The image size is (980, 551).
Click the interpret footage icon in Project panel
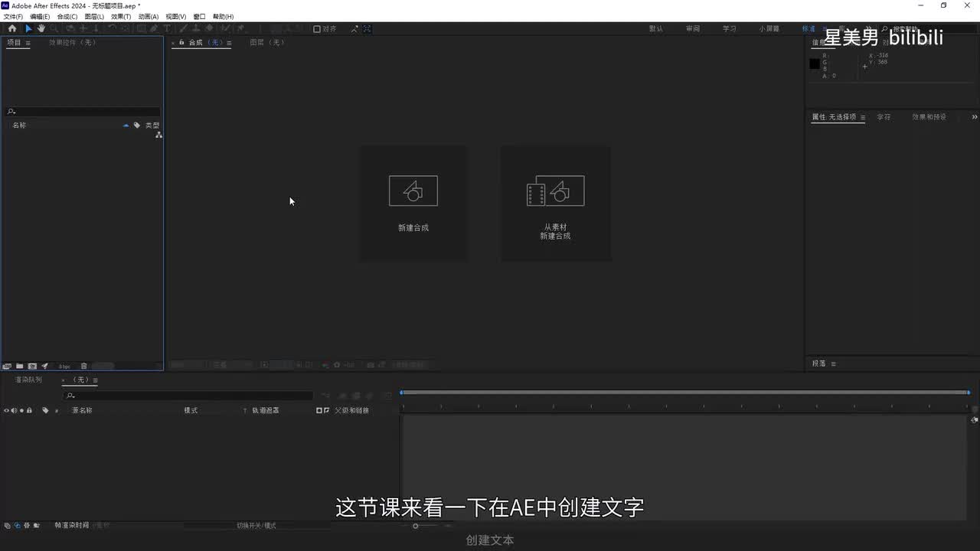coord(7,366)
